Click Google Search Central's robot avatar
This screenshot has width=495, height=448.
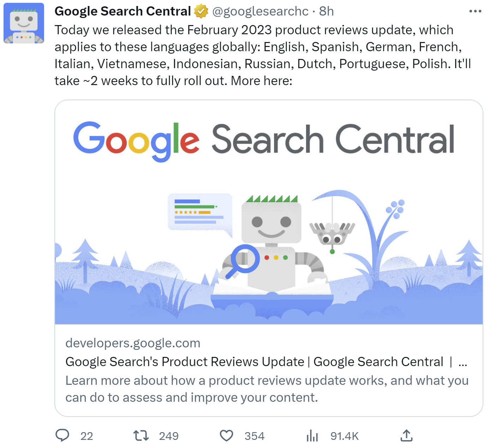tap(24, 23)
